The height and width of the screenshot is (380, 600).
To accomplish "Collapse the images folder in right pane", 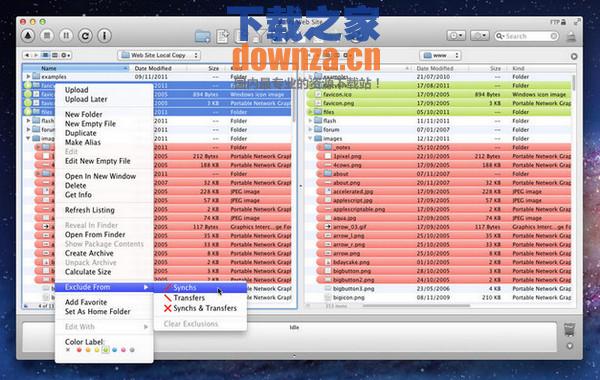I will click(310, 139).
